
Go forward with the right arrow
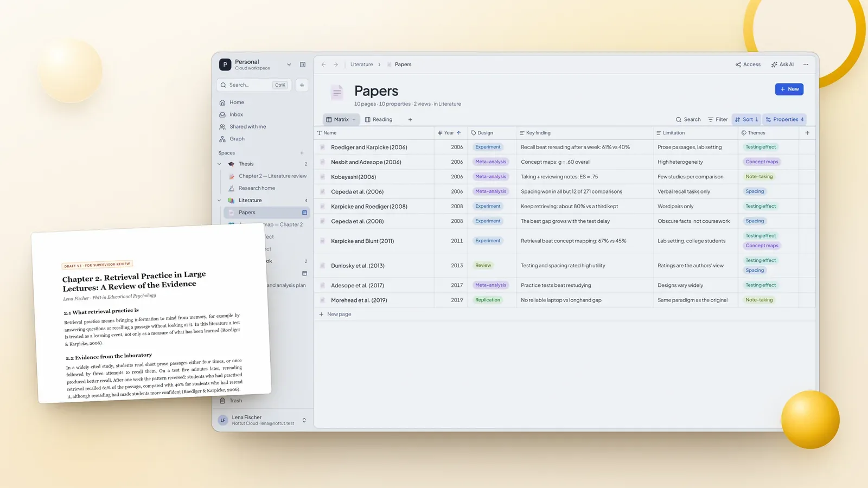click(x=336, y=65)
